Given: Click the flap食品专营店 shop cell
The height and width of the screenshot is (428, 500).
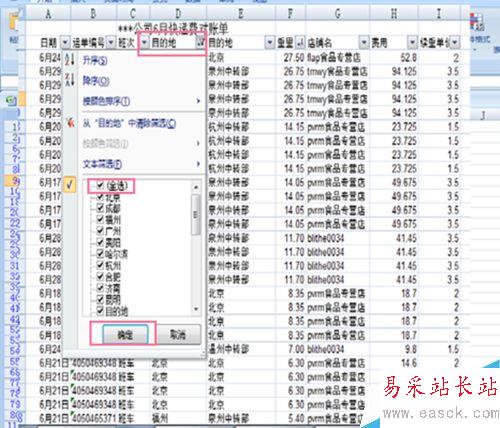Looking at the screenshot, I should pyautogui.click(x=338, y=58).
